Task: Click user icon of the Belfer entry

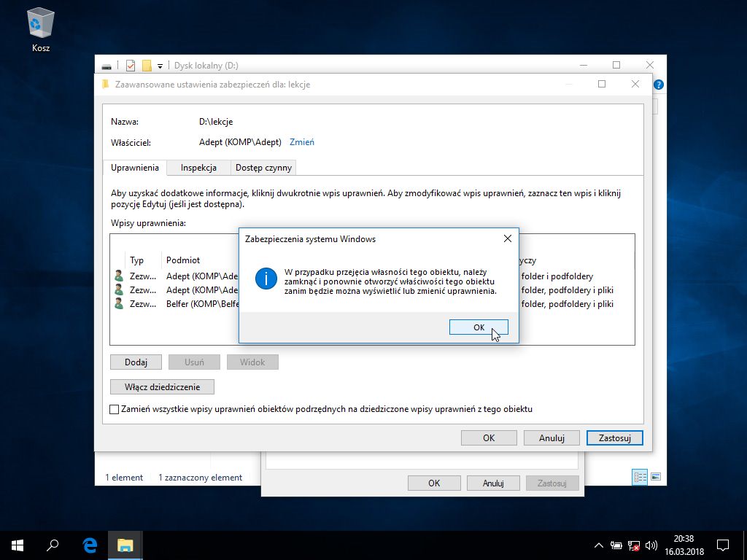Action: (x=119, y=303)
